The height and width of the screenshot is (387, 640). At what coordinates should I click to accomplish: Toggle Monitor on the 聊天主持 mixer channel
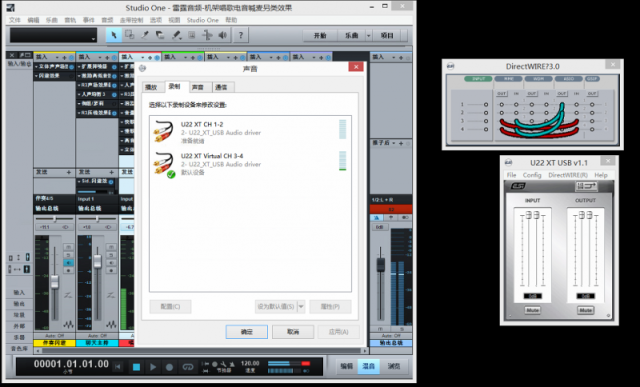click(111, 263)
